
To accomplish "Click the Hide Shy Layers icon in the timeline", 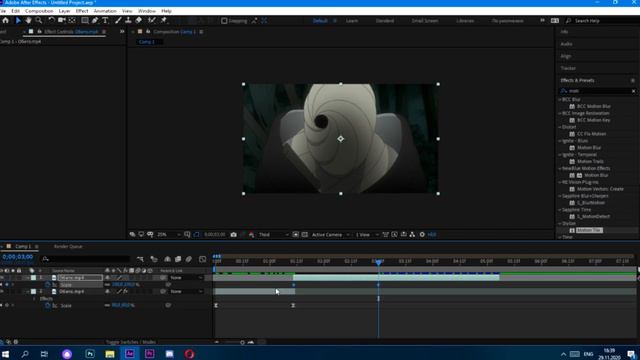I will (167, 259).
